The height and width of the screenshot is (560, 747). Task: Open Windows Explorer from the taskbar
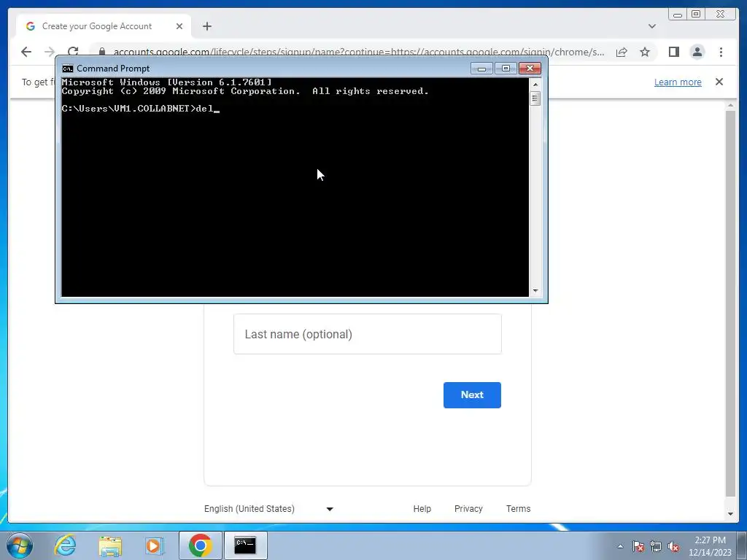110,545
